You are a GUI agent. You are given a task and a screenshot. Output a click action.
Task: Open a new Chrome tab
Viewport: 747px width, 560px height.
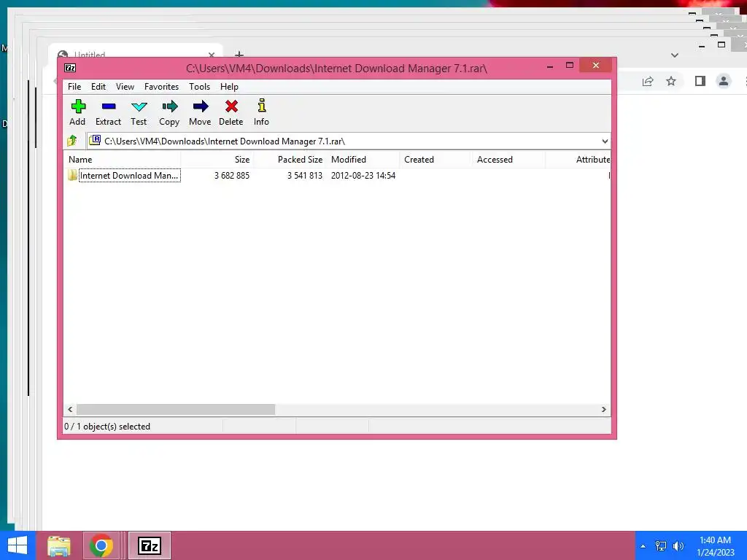coord(239,55)
